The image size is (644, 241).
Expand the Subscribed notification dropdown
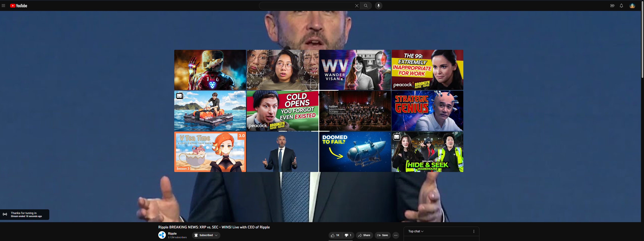point(206,235)
